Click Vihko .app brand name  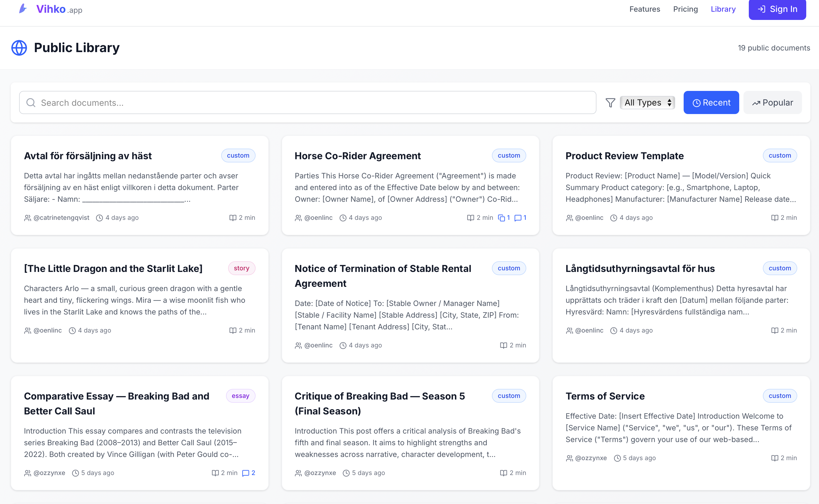[x=59, y=9]
